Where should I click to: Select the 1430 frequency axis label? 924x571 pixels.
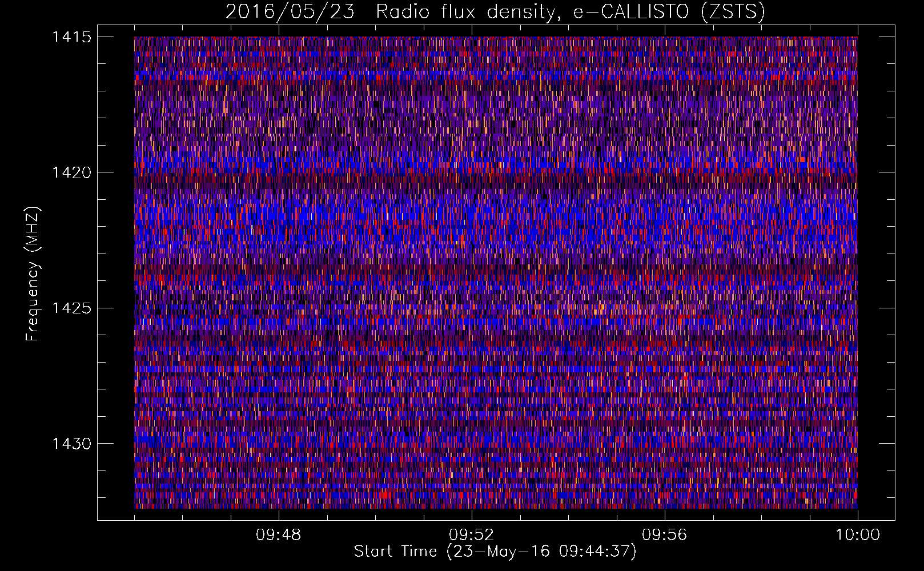tap(71, 444)
